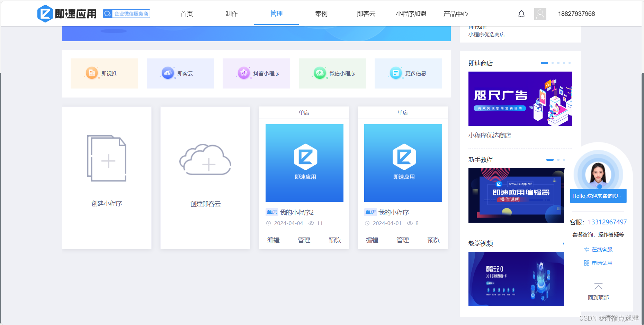Click 小程序优选商店 under the 咫尺广告 banner
The width and height of the screenshot is (644, 325).
pos(490,136)
